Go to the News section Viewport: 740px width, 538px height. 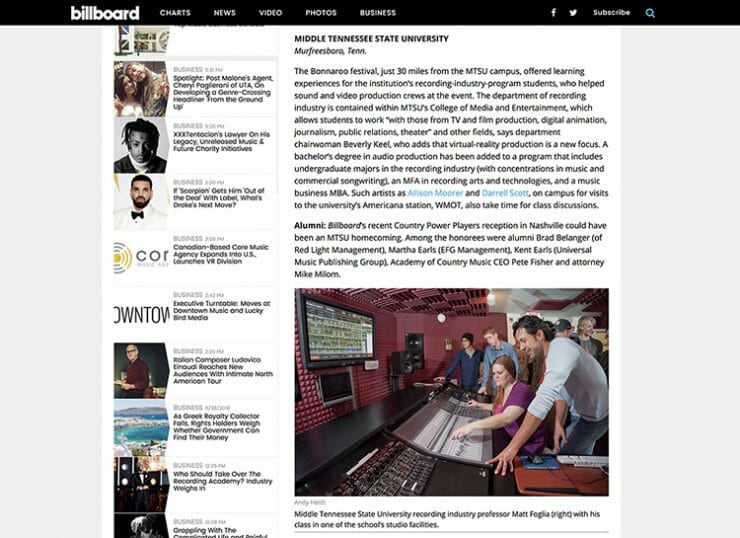(225, 13)
